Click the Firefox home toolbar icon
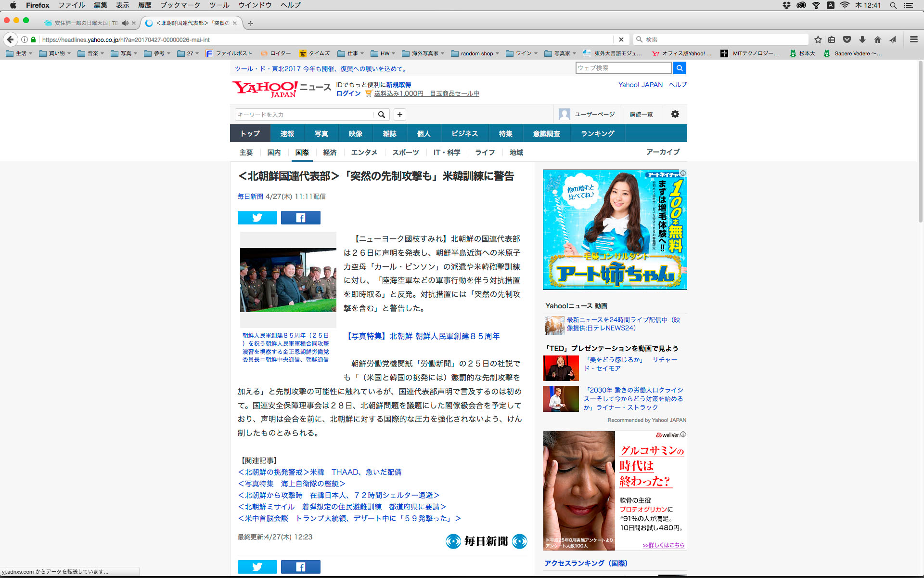Image resolution: width=924 pixels, height=578 pixels. (877, 39)
